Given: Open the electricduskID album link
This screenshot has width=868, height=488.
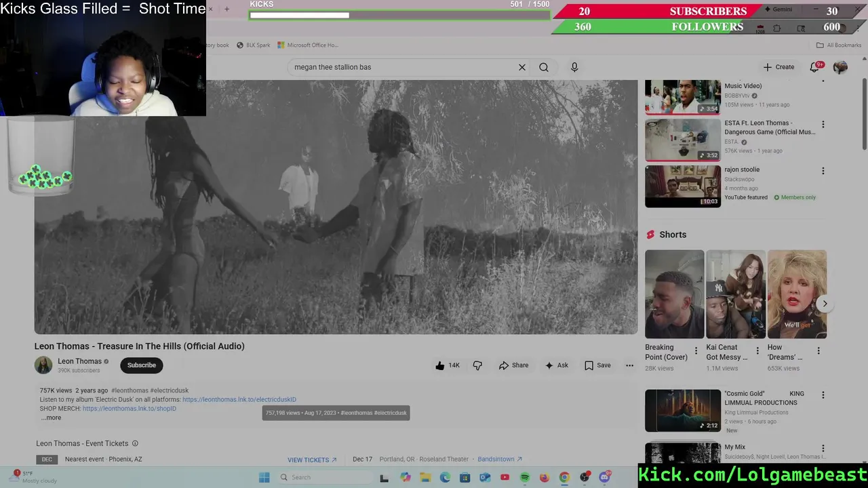Looking at the screenshot, I should pyautogui.click(x=239, y=400).
